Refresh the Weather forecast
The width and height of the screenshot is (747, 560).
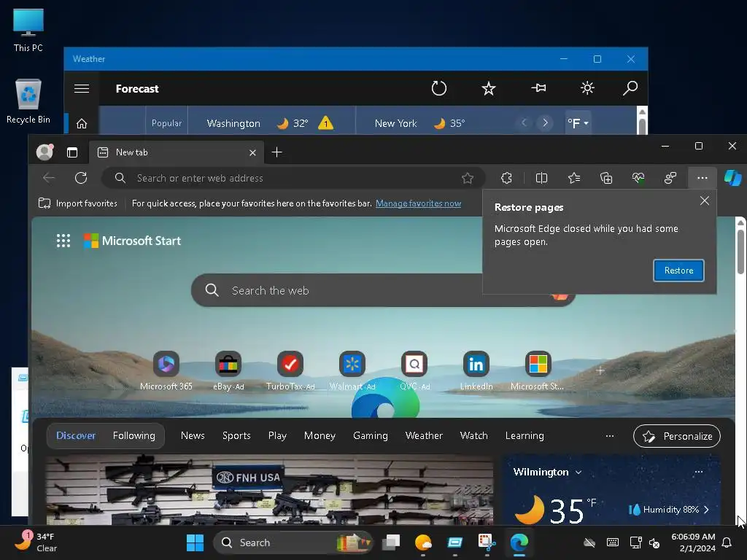[x=438, y=88]
